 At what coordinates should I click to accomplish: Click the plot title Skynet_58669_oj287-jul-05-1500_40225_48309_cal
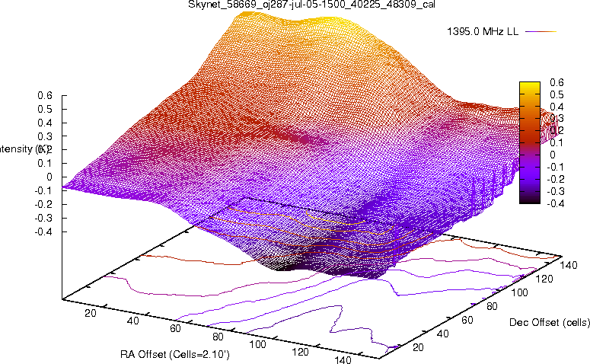pyautogui.click(x=311, y=5)
